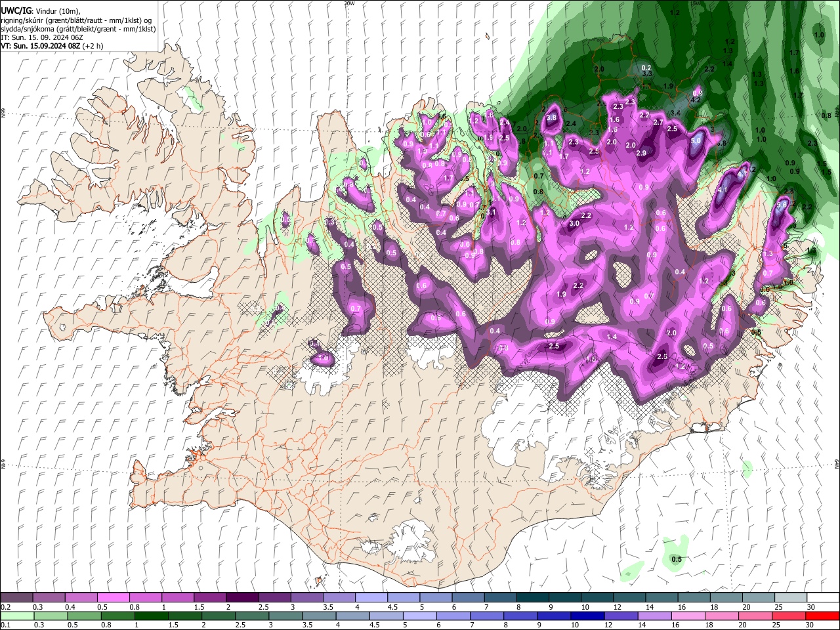Select the deep blue 10–12 rain legend swatch
Screen dimensions: 840x630
coord(588,616)
